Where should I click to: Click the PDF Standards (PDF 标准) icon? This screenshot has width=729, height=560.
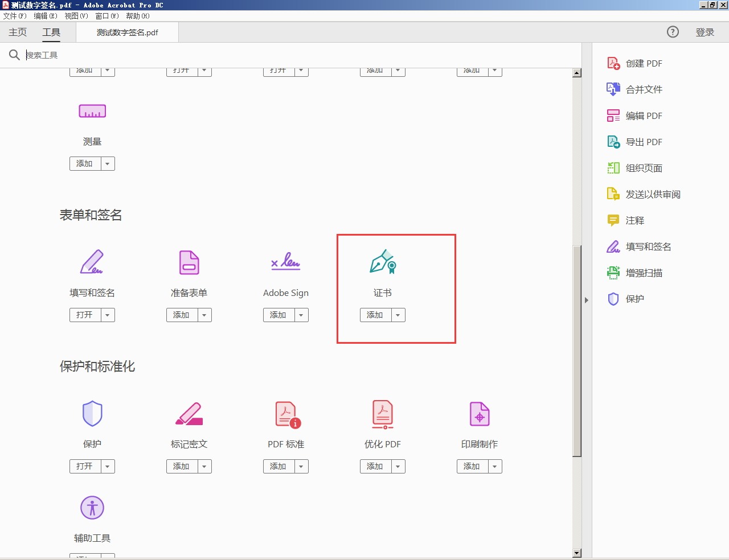pos(287,414)
